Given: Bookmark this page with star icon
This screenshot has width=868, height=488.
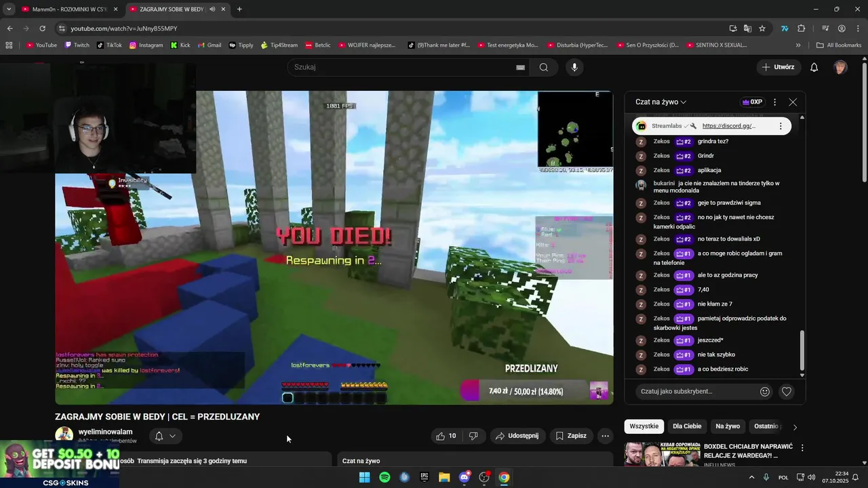Looking at the screenshot, I should (x=762, y=28).
